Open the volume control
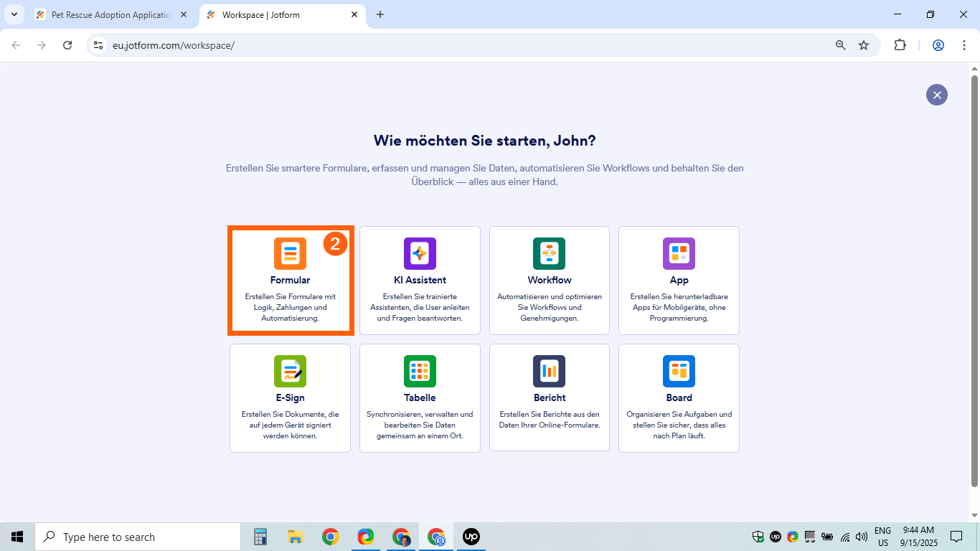 pyautogui.click(x=862, y=537)
